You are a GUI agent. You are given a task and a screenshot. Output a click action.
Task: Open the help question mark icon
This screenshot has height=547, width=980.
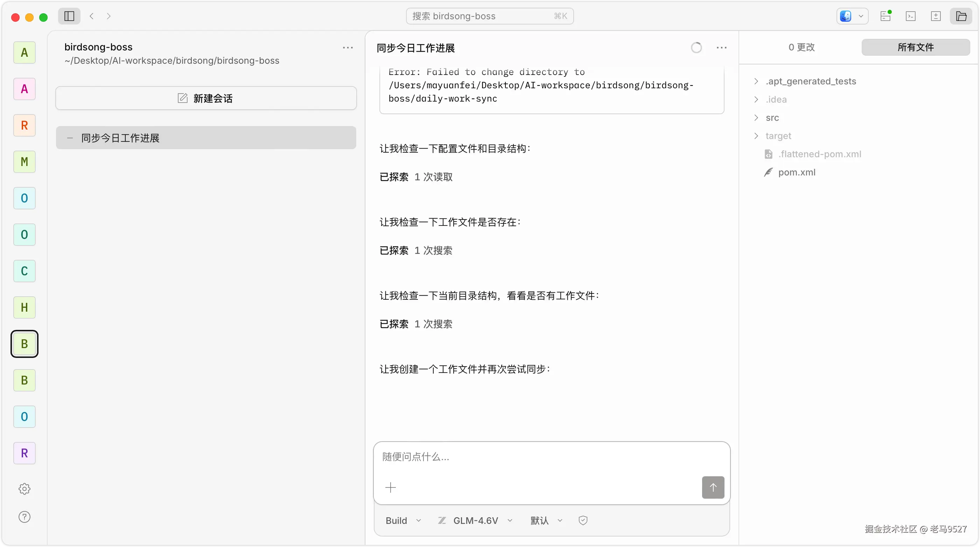point(24,517)
